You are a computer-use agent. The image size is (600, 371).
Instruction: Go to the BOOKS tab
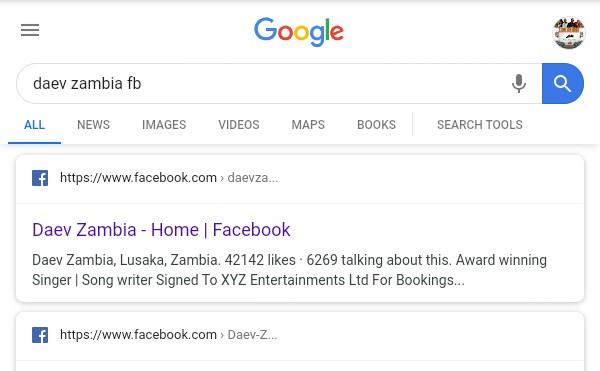point(376,125)
